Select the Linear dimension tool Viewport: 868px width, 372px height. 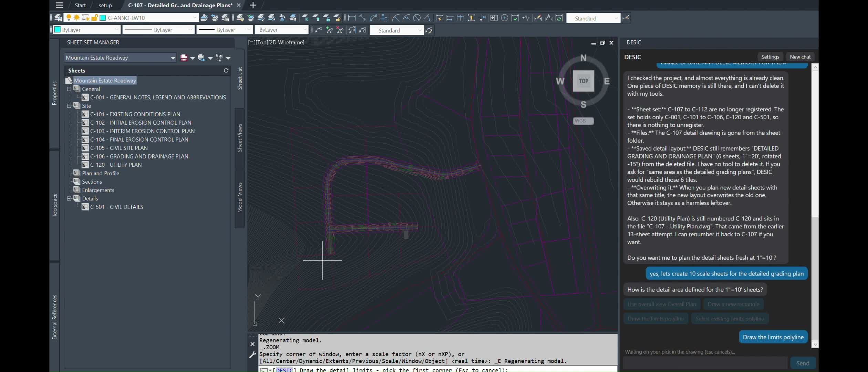tap(352, 18)
